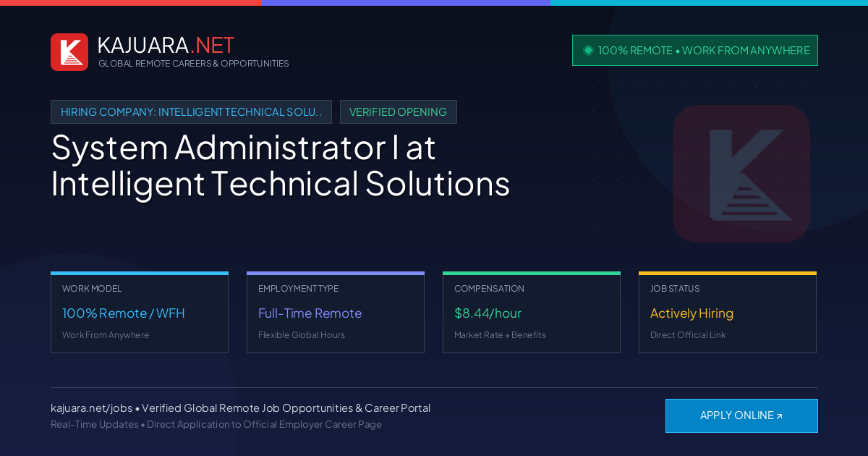Screen dimensions: 868x456
Task: Click the Full-Time Remote value
Action: point(310,313)
